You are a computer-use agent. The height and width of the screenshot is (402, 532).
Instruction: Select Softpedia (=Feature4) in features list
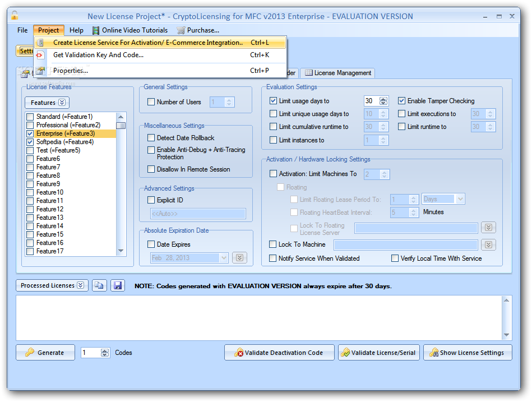click(65, 142)
